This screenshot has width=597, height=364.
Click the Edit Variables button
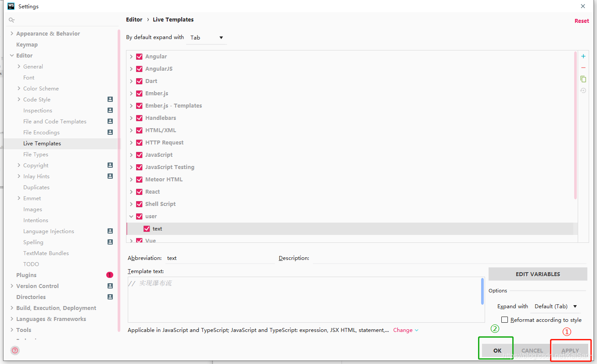[538, 274]
